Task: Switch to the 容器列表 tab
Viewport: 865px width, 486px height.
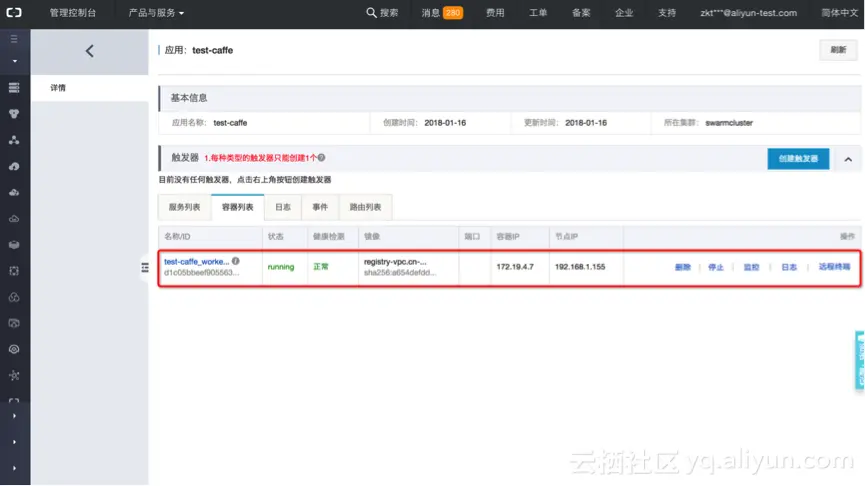Action: click(238, 207)
